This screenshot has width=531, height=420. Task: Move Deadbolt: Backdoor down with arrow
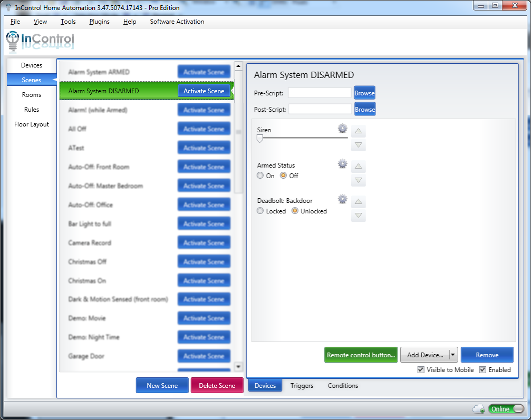point(358,216)
